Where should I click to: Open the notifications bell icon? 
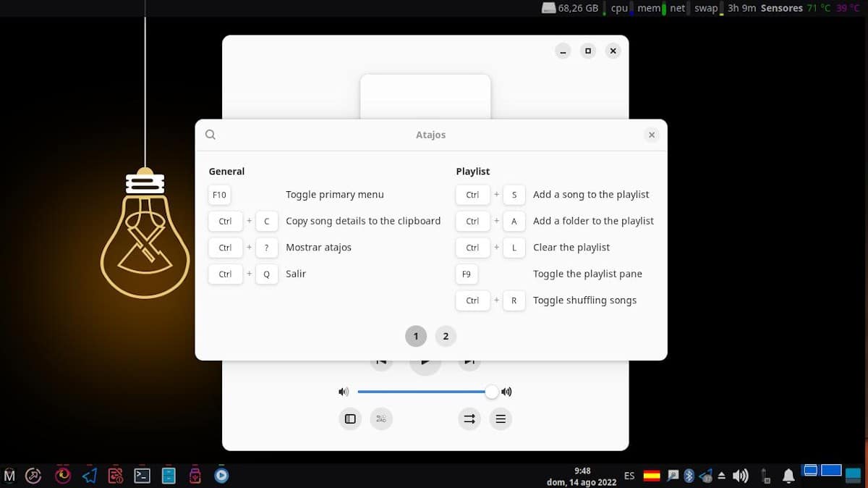(x=788, y=476)
